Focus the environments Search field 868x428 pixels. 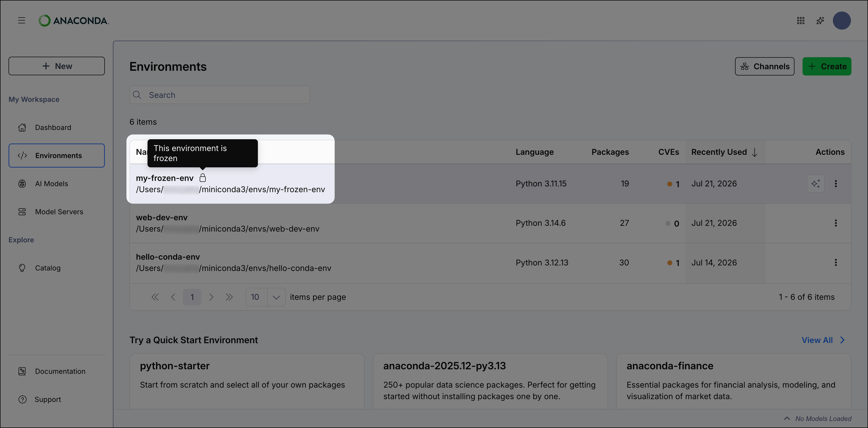220,95
